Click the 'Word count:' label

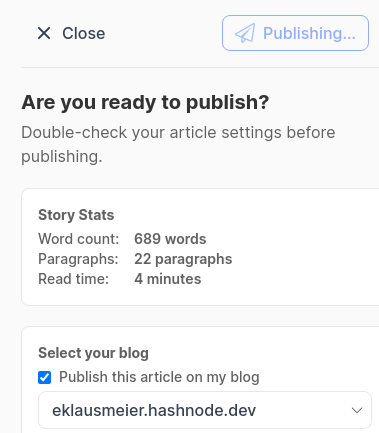point(78,239)
